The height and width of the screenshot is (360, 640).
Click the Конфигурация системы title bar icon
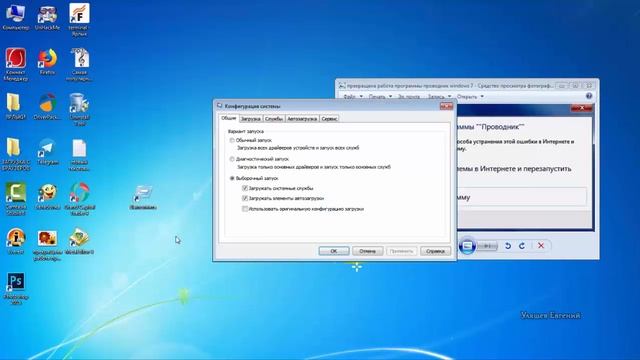(x=220, y=106)
